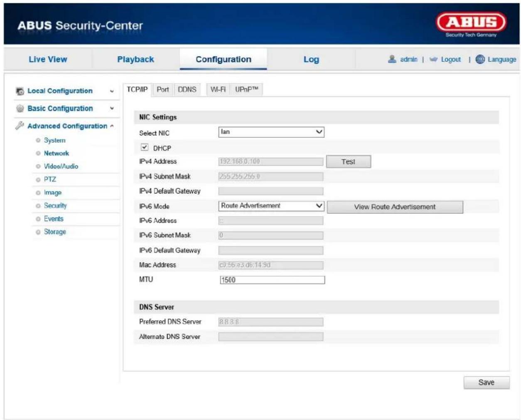The width and height of the screenshot is (521, 420).
Task: Select the TCP/IP tab
Action: click(x=137, y=89)
